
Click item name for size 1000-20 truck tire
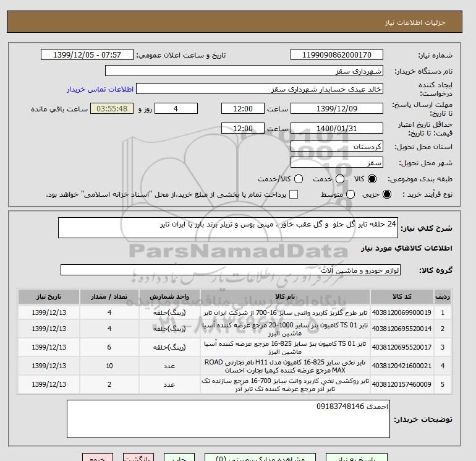point(285,329)
